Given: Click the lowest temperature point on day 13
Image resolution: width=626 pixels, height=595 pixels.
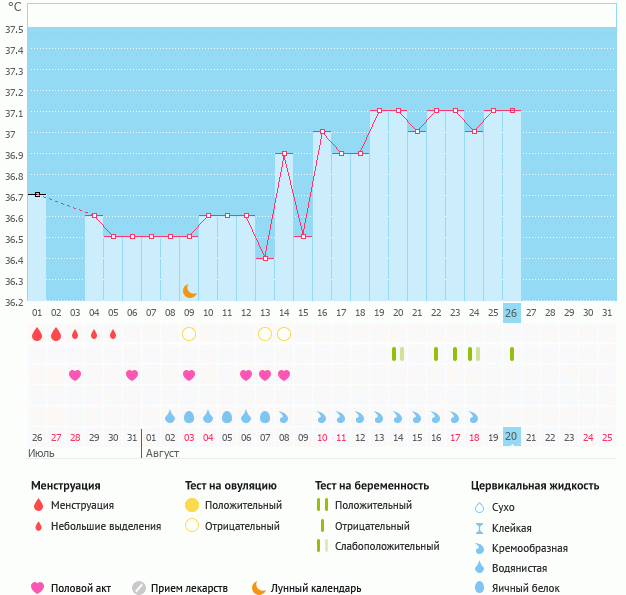Looking at the screenshot, I should (x=265, y=258).
